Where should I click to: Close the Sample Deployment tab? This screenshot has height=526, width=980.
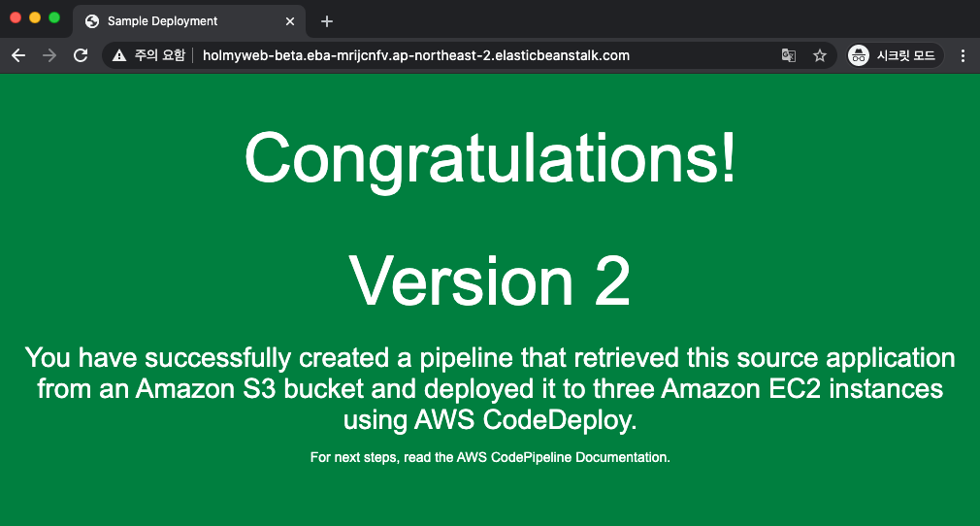click(x=290, y=21)
